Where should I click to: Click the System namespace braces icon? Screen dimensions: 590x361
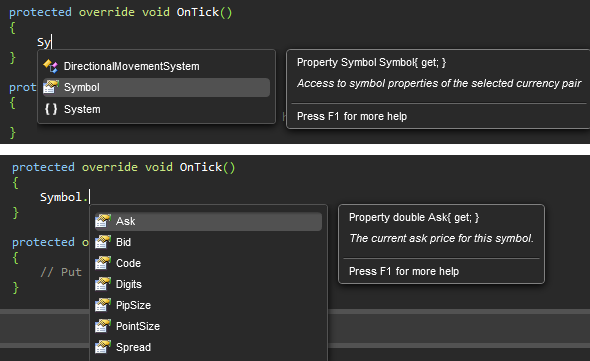[51, 109]
